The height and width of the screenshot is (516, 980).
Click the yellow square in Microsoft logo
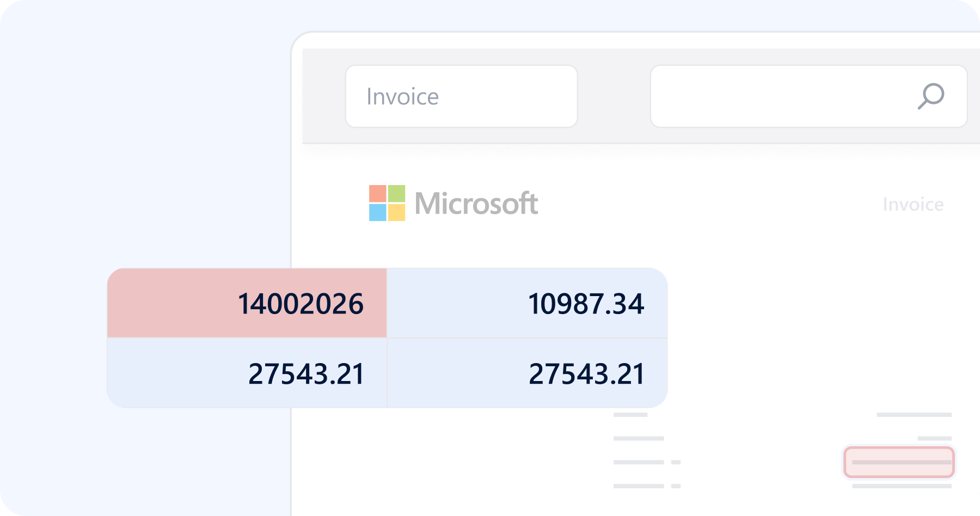click(396, 212)
